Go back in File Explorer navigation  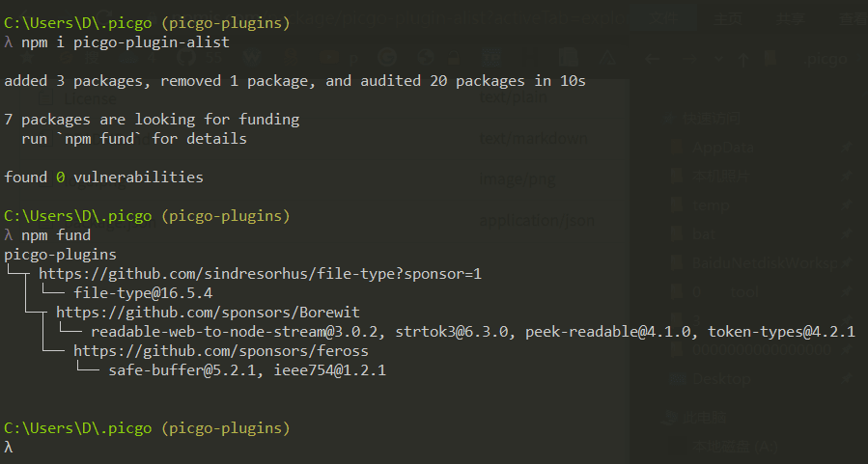(x=654, y=59)
